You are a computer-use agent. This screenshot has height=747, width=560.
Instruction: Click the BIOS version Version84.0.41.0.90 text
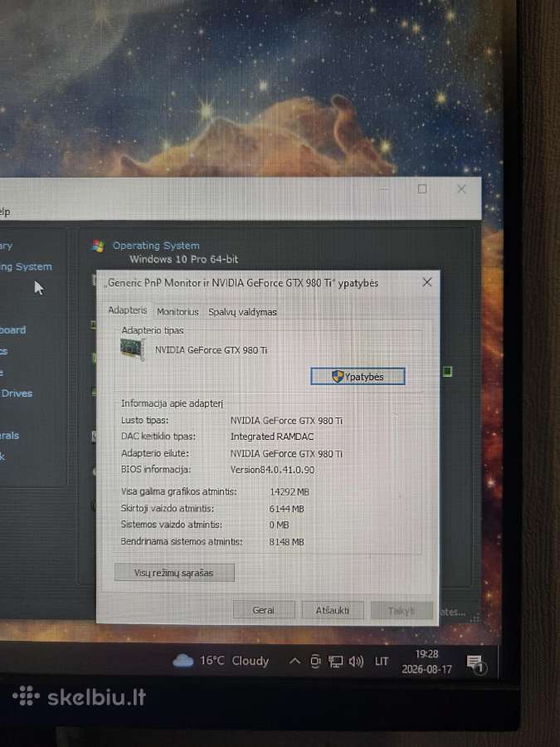click(272, 470)
